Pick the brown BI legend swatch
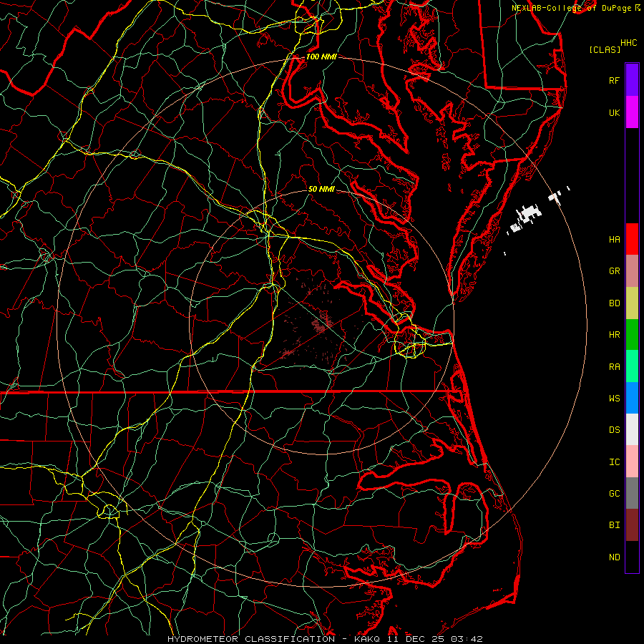Screen dimensions: 644x644 coord(632,525)
